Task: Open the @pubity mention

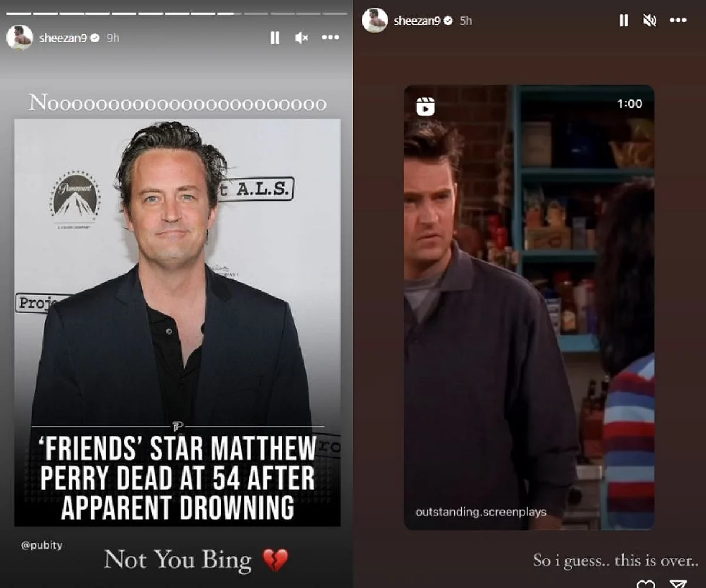Action: point(42,545)
